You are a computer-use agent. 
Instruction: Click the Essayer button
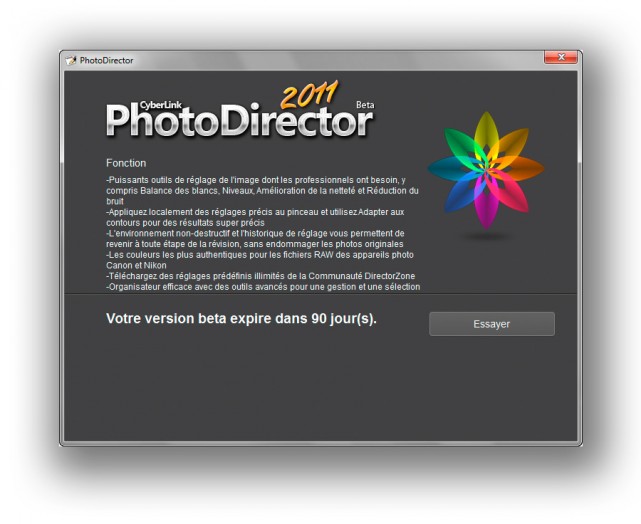(492, 324)
